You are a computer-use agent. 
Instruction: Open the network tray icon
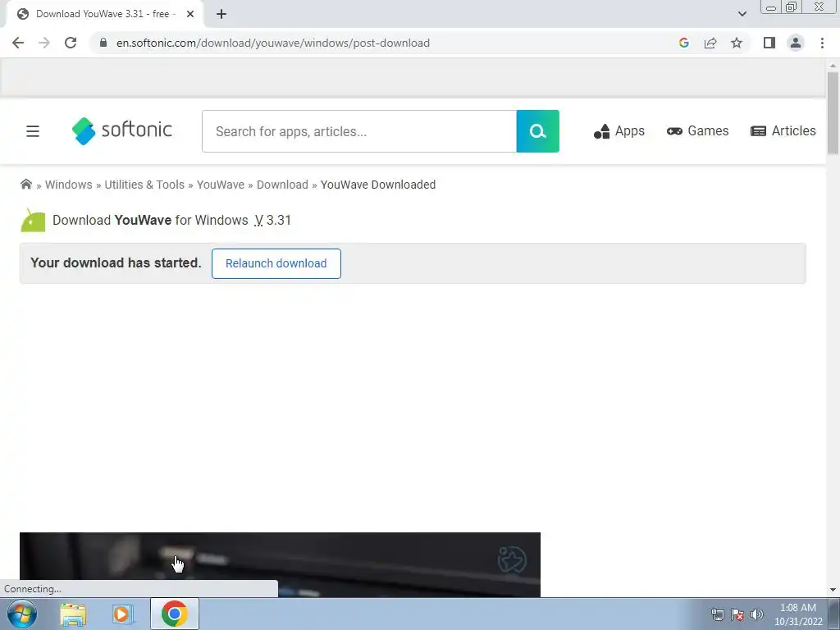717,614
